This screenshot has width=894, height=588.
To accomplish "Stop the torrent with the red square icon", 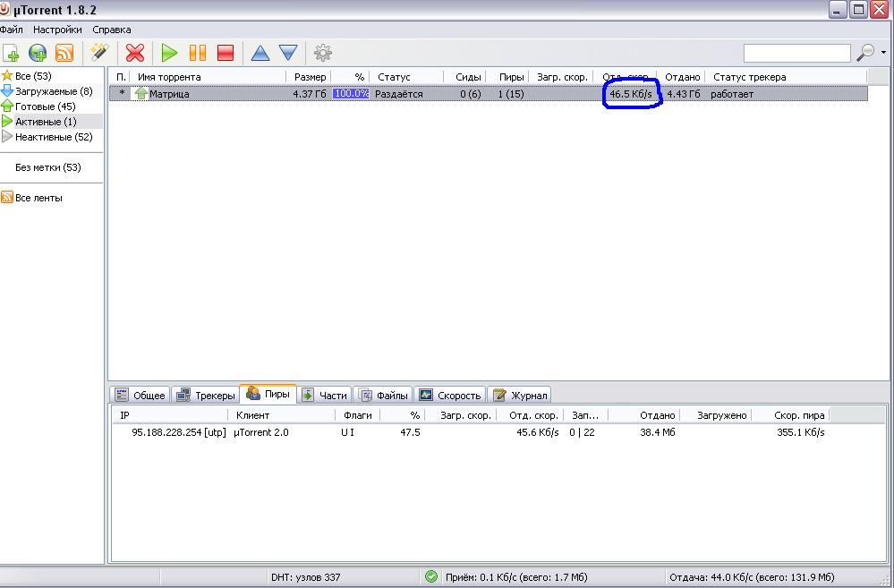I will click(x=226, y=54).
